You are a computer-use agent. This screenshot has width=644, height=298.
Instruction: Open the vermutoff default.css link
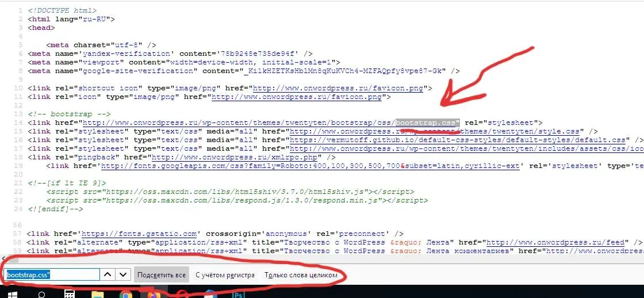[x=458, y=140]
